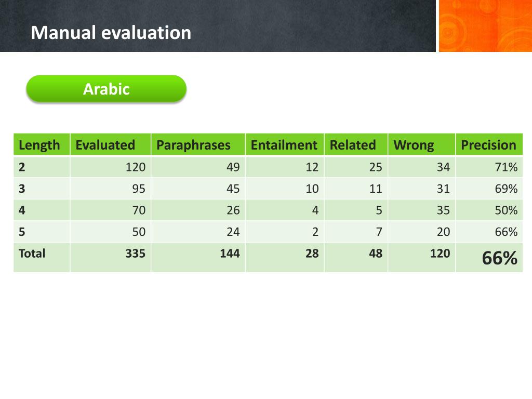
Task: Select the Total row label
Action: 32,254
